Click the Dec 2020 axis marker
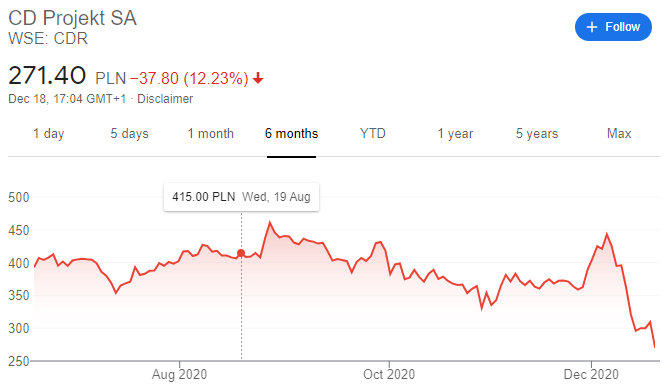 591,374
